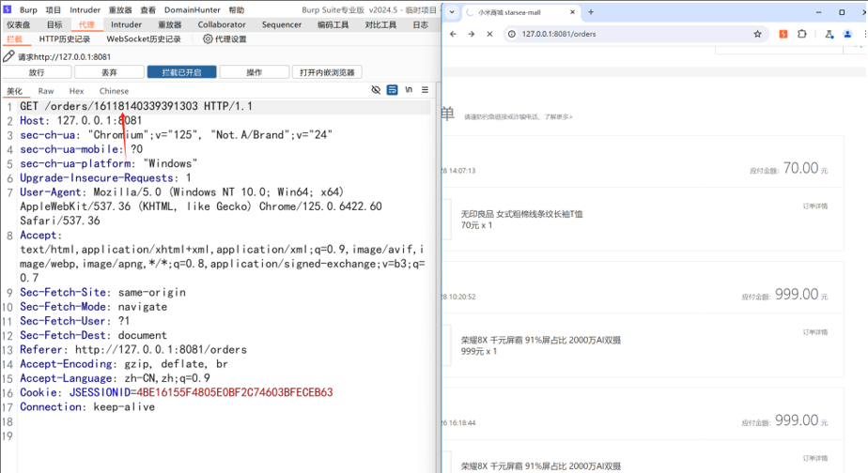
Task: Select Chinese view tab
Action: click(x=114, y=91)
